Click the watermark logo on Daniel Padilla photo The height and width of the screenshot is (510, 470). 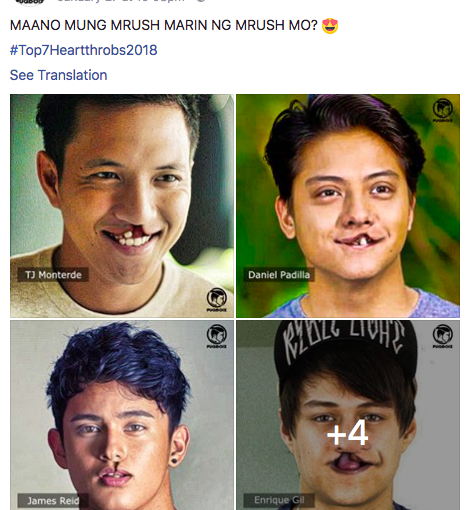click(443, 110)
